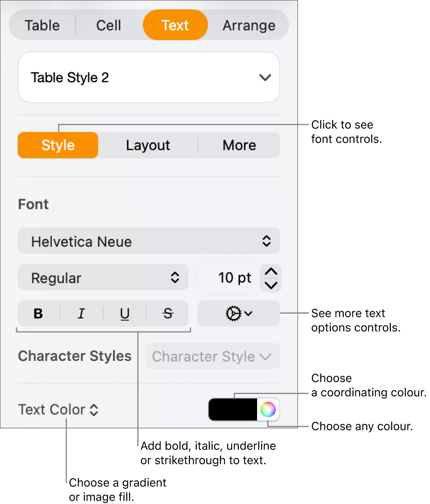Switch to the Arrange tab
The image size is (430, 504).
pos(249,25)
